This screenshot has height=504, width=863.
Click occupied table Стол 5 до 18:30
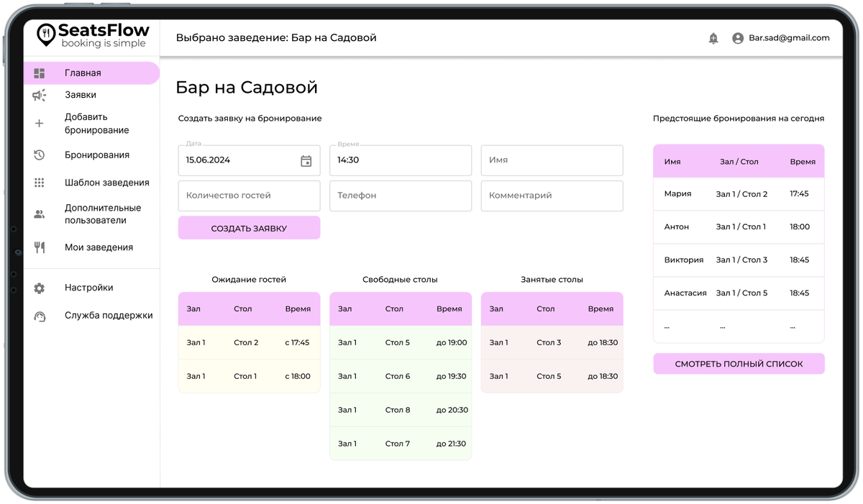[552, 376]
